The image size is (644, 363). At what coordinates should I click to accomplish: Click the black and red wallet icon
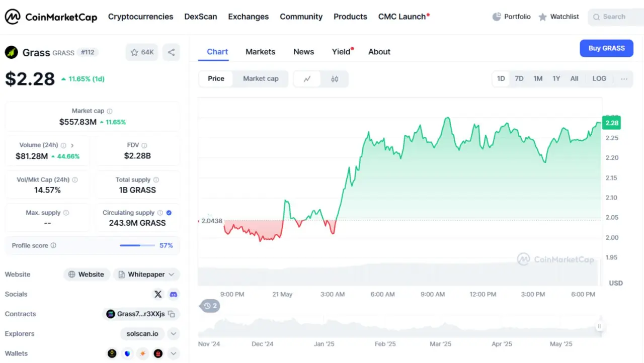pos(158,353)
